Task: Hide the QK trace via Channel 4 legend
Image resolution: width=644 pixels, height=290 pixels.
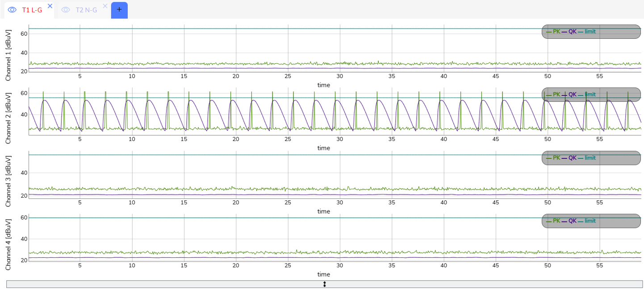Action: click(565, 221)
